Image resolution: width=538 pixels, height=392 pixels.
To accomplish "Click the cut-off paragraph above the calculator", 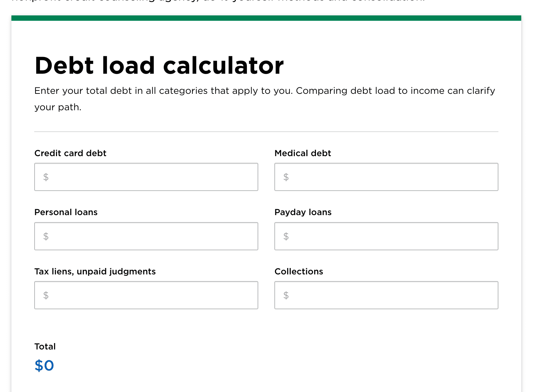I will click(218, 1).
